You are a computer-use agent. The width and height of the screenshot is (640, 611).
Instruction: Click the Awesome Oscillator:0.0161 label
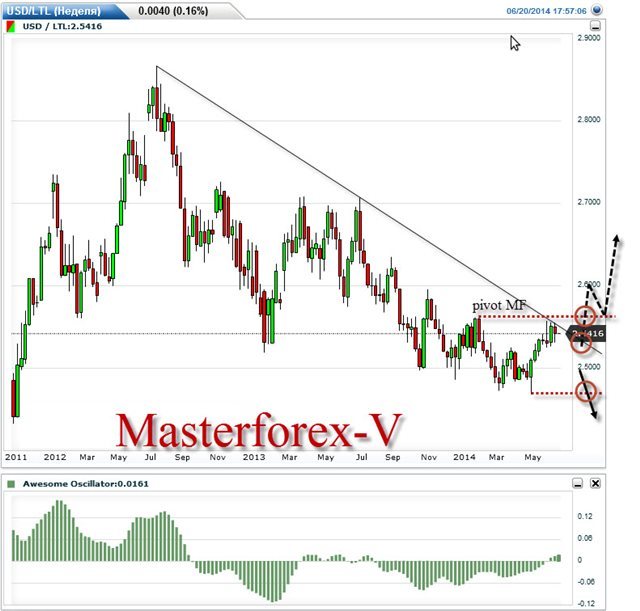point(86,484)
